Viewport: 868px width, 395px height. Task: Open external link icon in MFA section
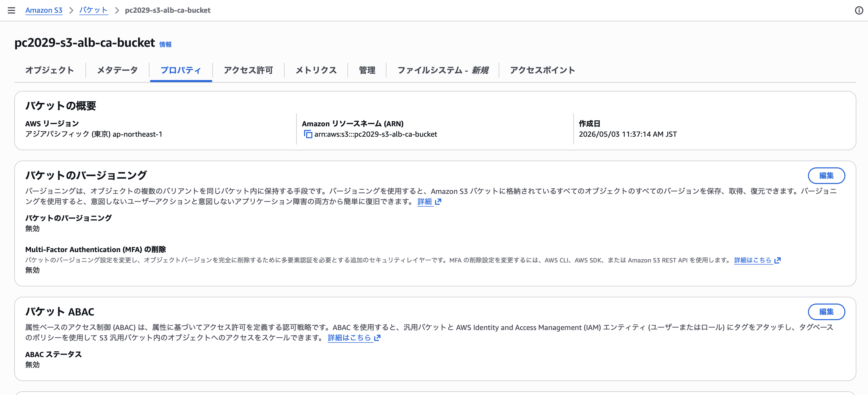tap(778, 260)
